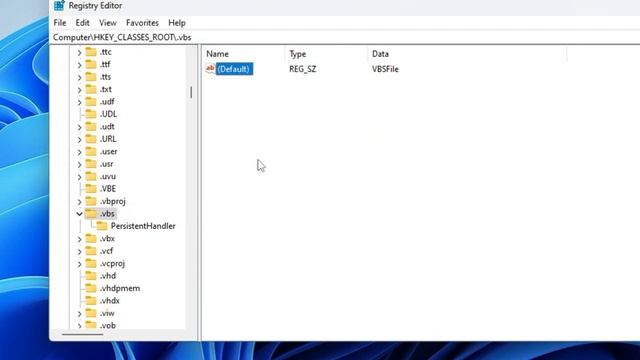
Task: Click the VBSFile data cell
Action: 385,69
